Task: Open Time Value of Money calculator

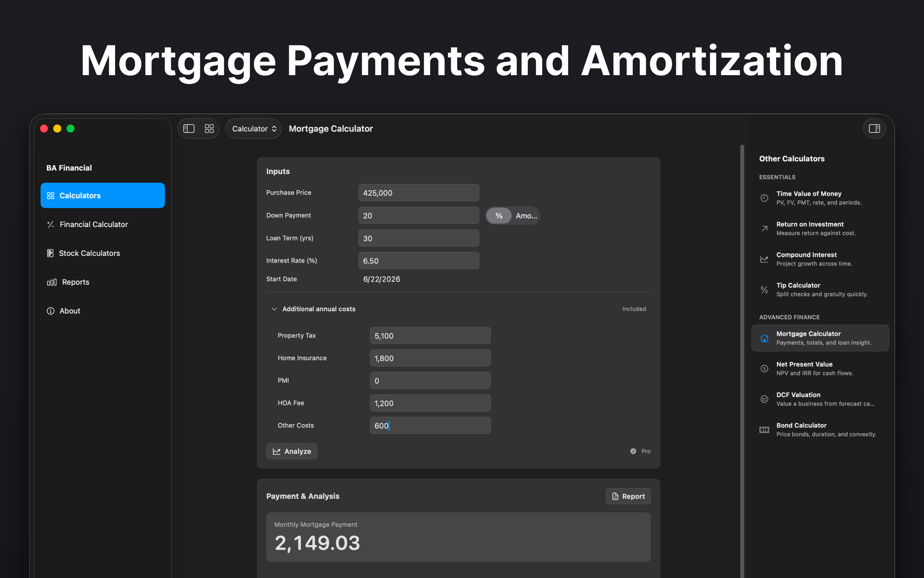Action: click(820, 198)
